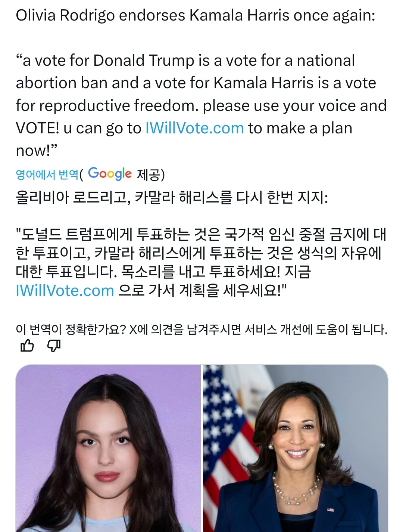Click the final "now!" line of the tweet
403x532 pixels.
pos(37,151)
